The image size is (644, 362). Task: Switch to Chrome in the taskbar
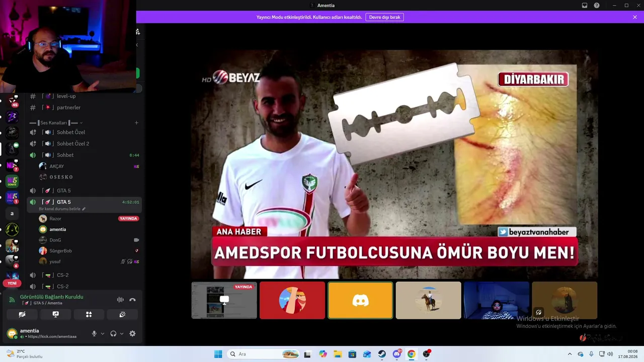[412, 354]
